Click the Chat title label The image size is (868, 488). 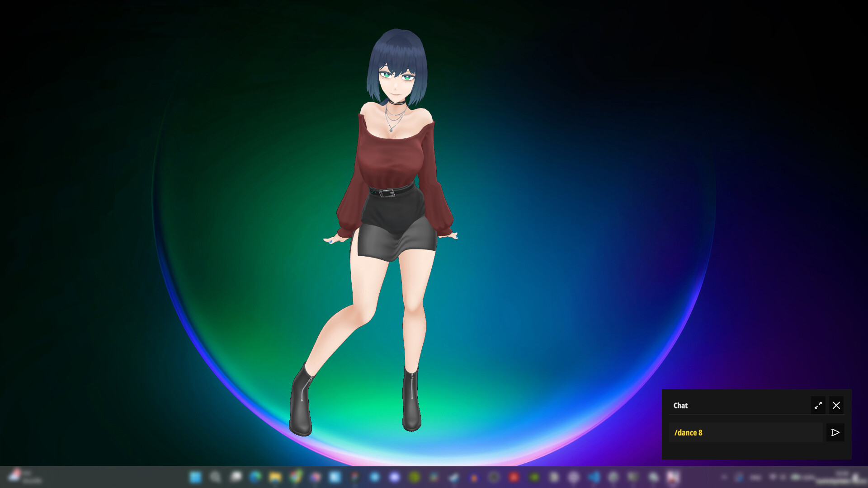point(680,405)
